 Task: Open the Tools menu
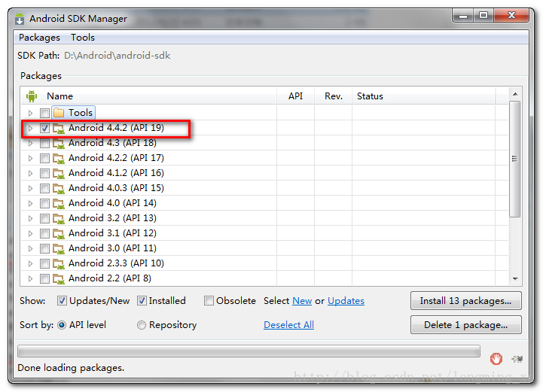pyautogui.click(x=83, y=38)
